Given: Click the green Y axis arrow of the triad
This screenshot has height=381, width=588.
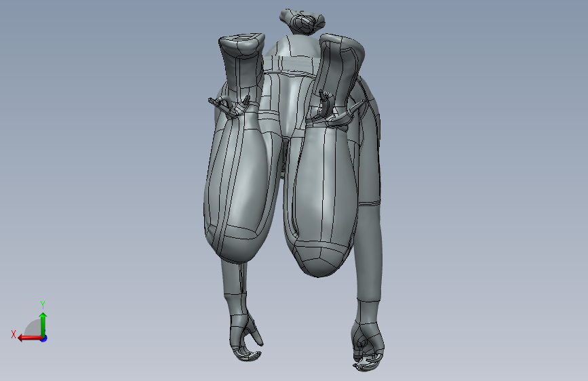Looking at the screenshot, I should pyautogui.click(x=43, y=324).
